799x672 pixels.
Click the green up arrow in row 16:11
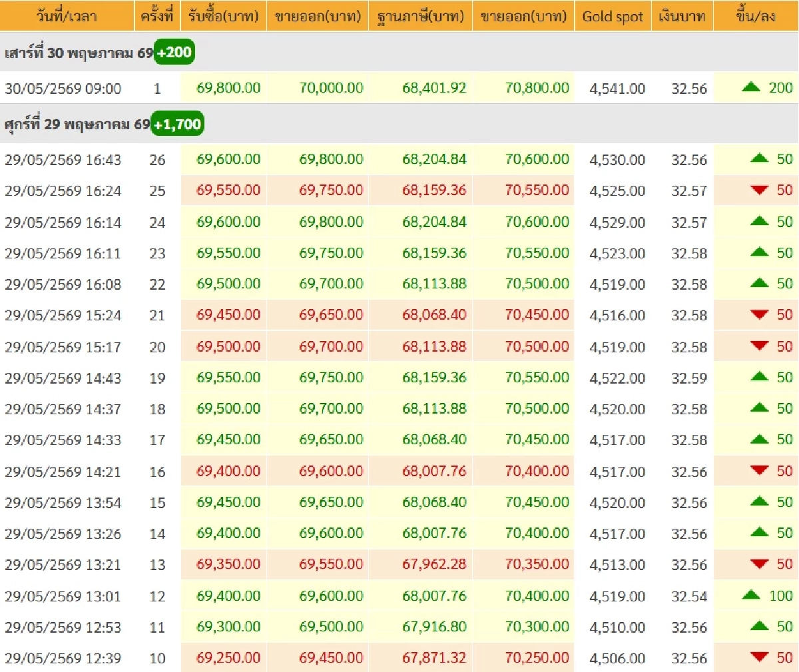click(x=759, y=252)
